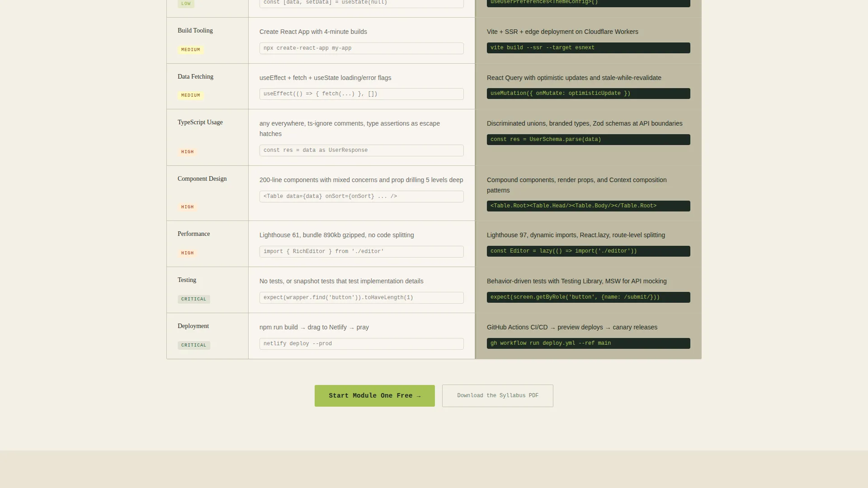Click GitHub Actions CI/CD preview deploys text
868x488 pixels.
click(x=572, y=327)
